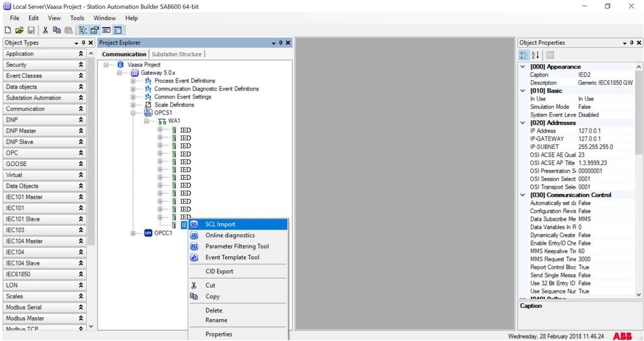Screen dimensions: 644x341
Task: Click the Paste icon in the toolbar
Action: [x=69, y=30]
